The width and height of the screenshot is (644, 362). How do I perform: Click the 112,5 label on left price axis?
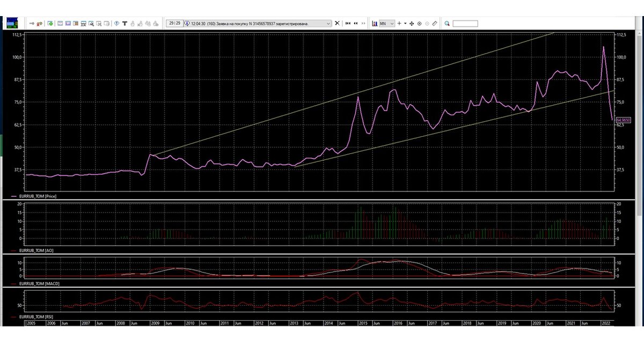(17, 35)
